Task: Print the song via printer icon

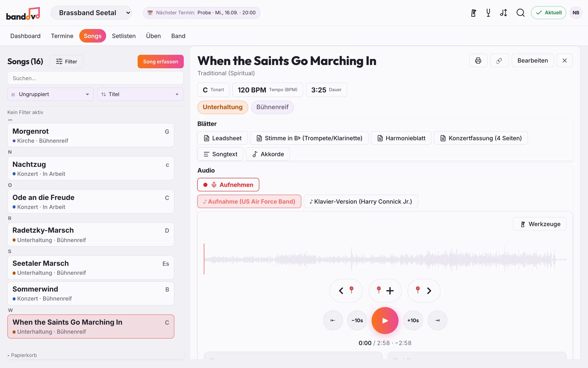Action: 478,61
